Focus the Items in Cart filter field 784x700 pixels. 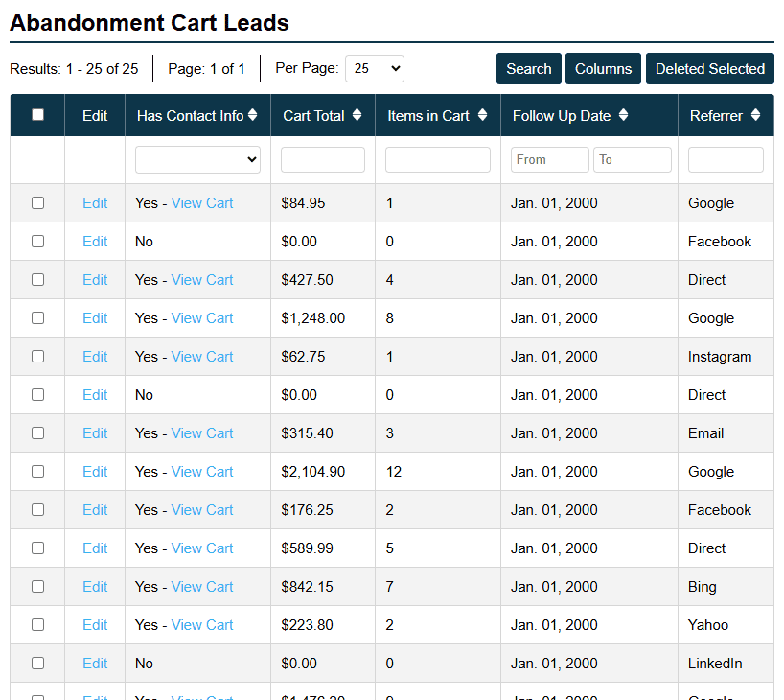click(x=437, y=159)
